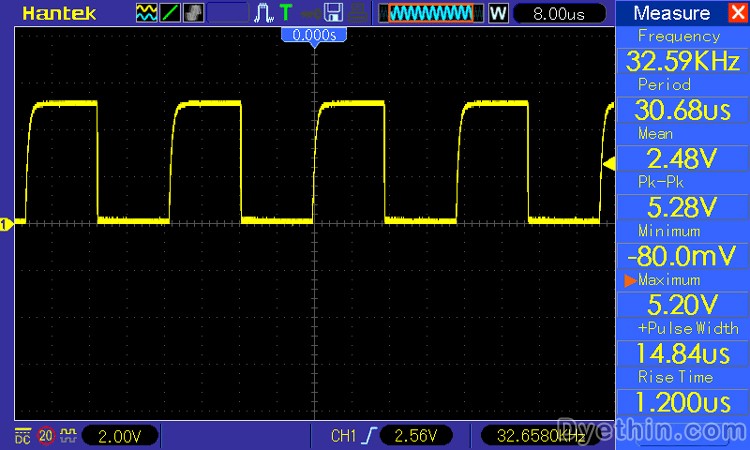Click the gray persistence display icon
The height and width of the screenshot is (450, 750).
click(x=194, y=13)
